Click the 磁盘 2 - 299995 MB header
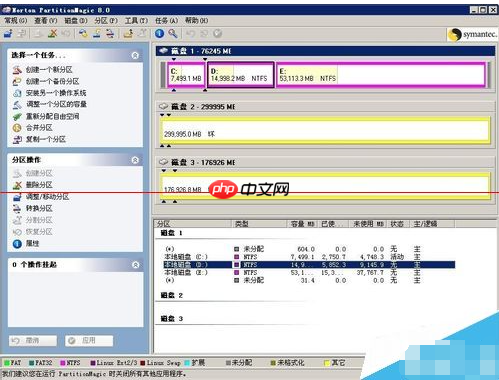Viewport: 499px width, 380px height. [325, 107]
